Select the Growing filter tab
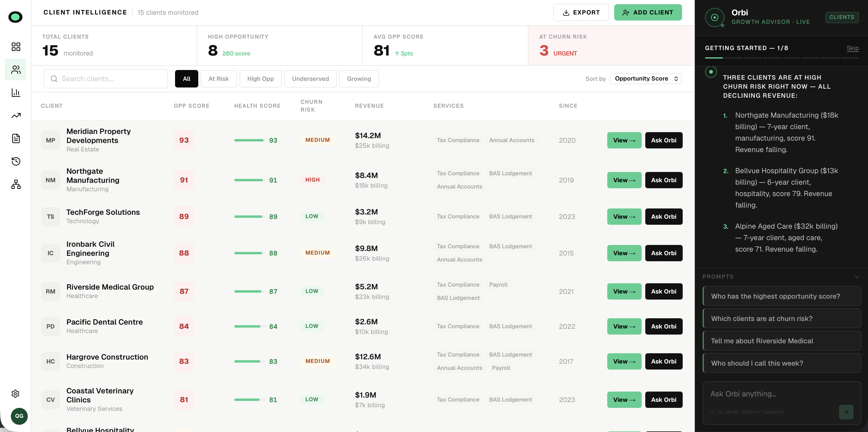Image resolution: width=868 pixels, height=432 pixels. click(359, 79)
